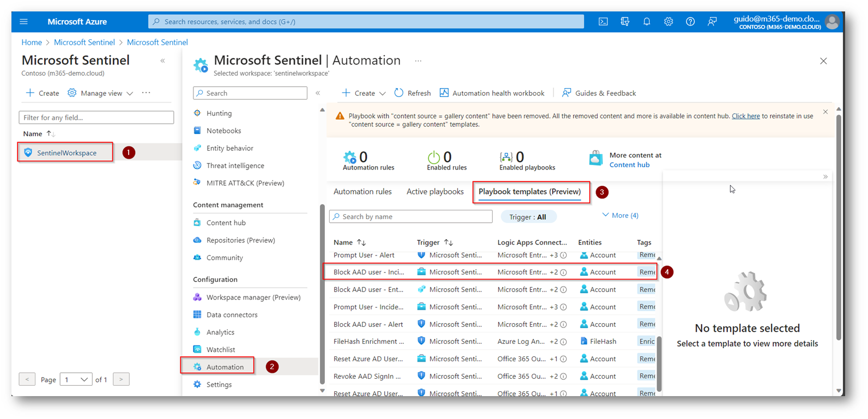Viewport: 868px width, 419px height.
Task: Click the Watchlist icon in sidebar
Action: point(197,350)
